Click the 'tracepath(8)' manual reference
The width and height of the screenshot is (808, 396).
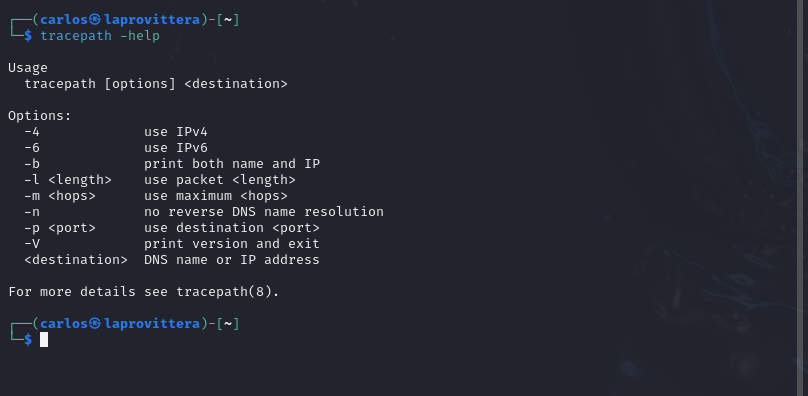[224, 292]
